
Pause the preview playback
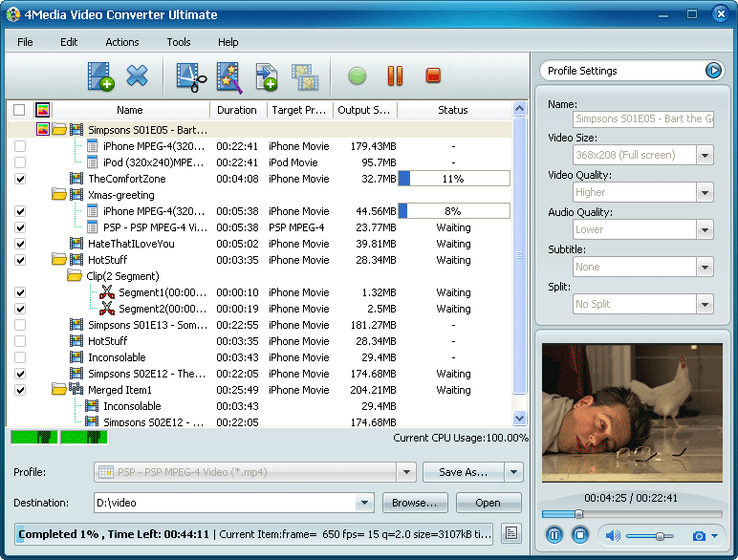pyautogui.click(x=553, y=535)
